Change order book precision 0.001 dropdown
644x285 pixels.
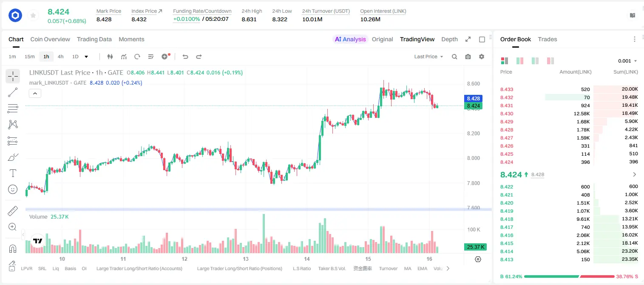(x=627, y=61)
